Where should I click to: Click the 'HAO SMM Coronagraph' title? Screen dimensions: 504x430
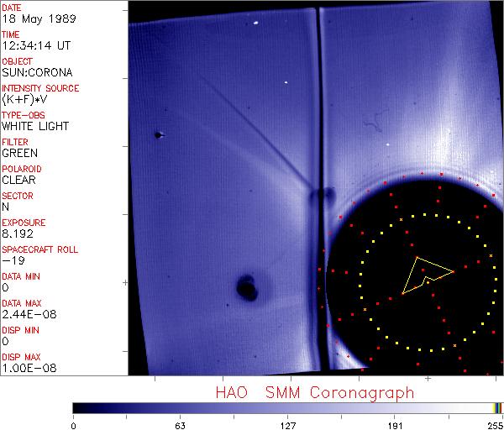pos(315,393)
